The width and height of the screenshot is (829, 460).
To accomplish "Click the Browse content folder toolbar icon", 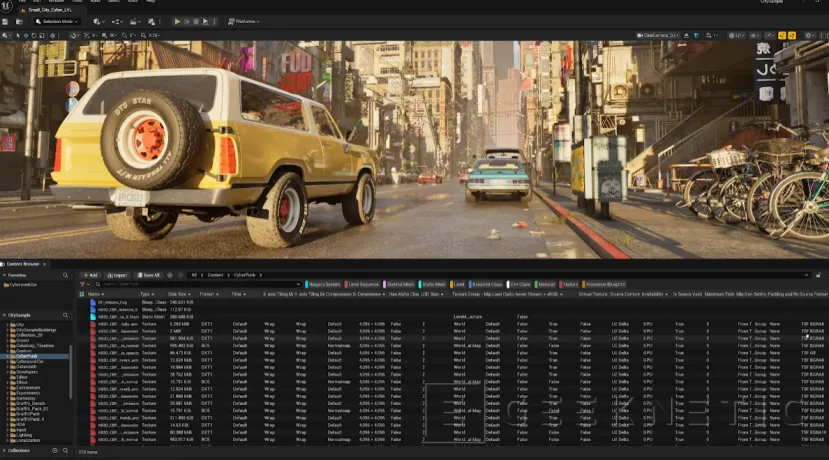I will click(x=19, y=22).
